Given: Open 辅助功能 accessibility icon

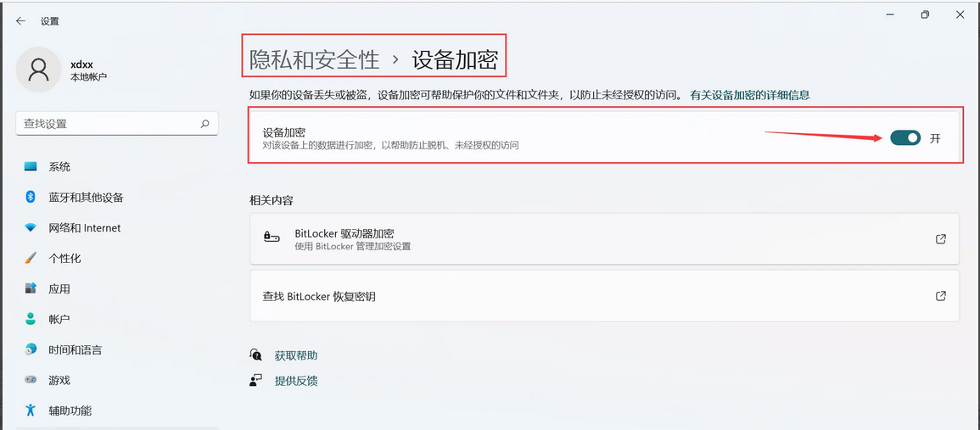Looking at the screenshot, I should coord(31,410).
